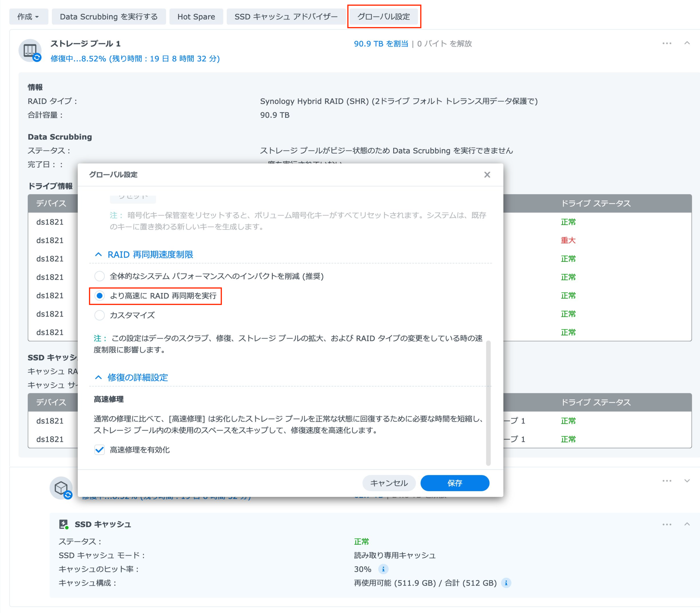Click the Hot Spare toolbar button

tap(196, 16)
